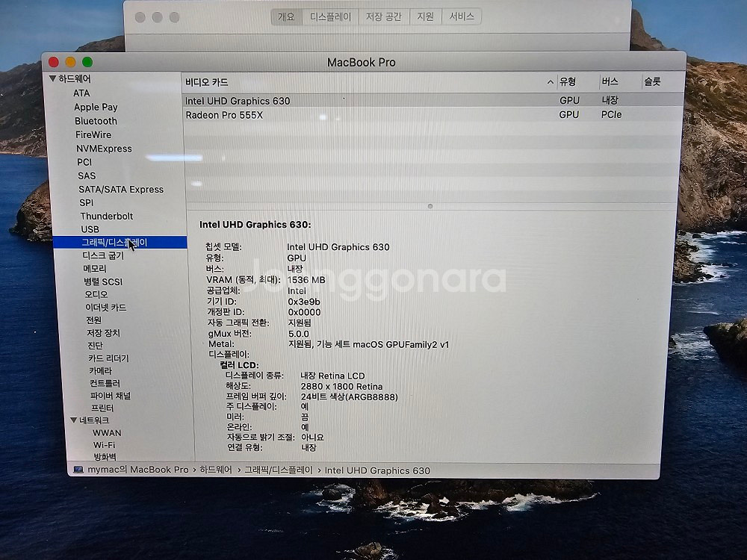Viewport: 747px width, 560px height.
Task: Toggle sort order arrow in header
Action: [x=551, y=82]
